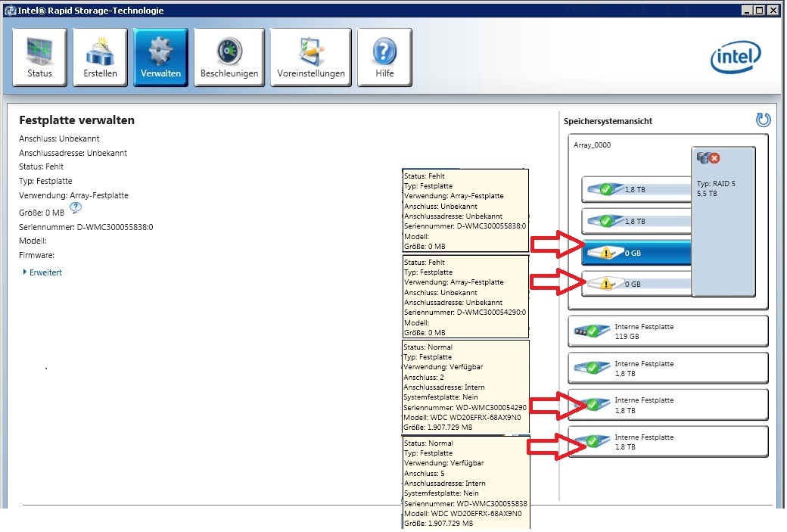The width and height of the screenshot is (787, 532).
Task: Click Typ: Festplatte in the left panel
Action: click(x=45, y=181)
